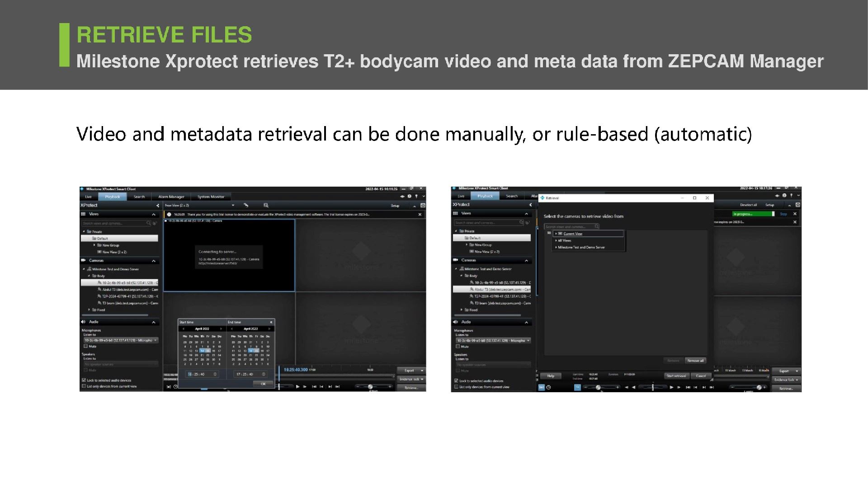Click fullscreen icon in left screenshot toolbar

(423, 206)
